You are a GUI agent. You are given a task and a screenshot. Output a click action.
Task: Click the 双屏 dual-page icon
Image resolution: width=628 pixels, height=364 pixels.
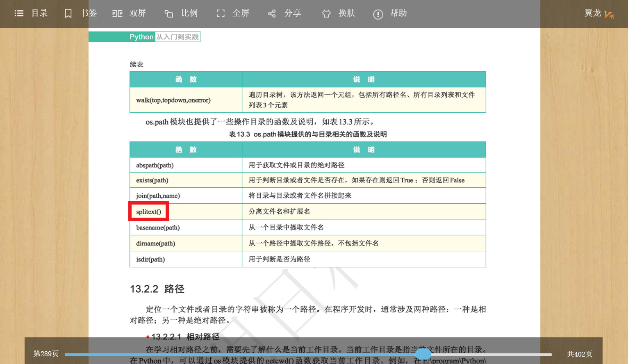[117, 14]
